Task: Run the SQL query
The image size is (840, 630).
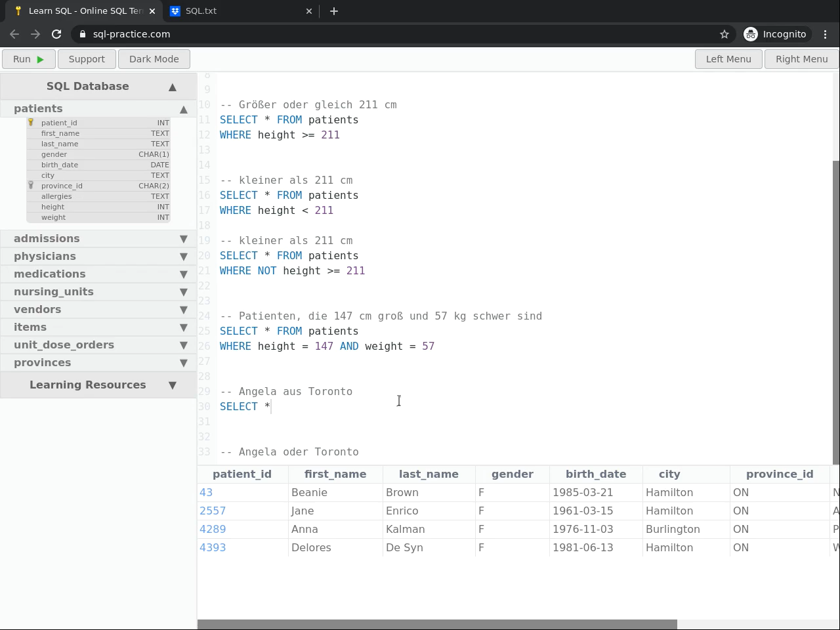Action: coord(28,59)
